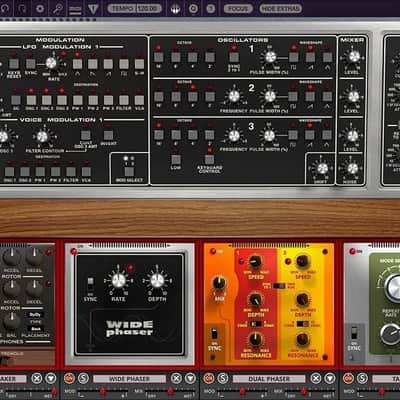Toggle LFO Keyb Reset button

[x=14, y=64]
